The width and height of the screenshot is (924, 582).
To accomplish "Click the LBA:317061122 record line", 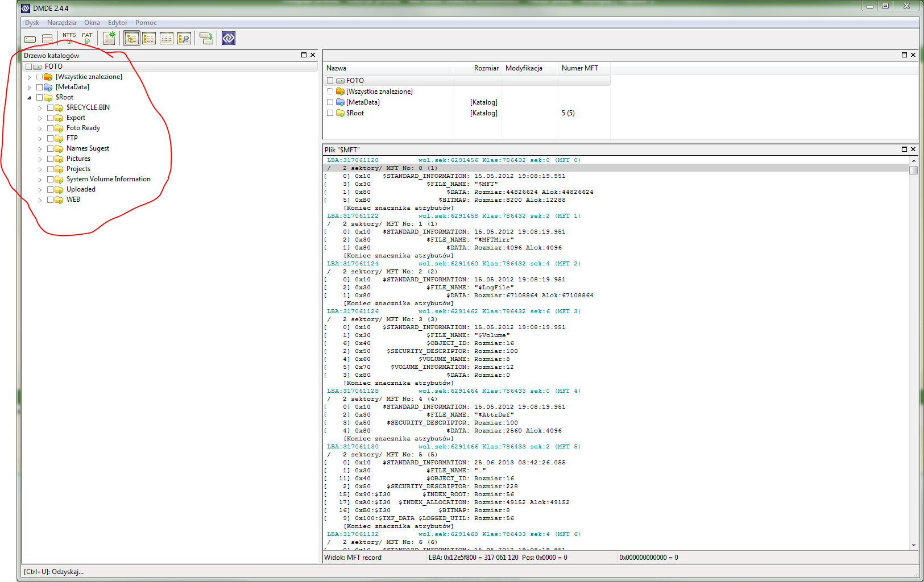I will coord(454,216).
